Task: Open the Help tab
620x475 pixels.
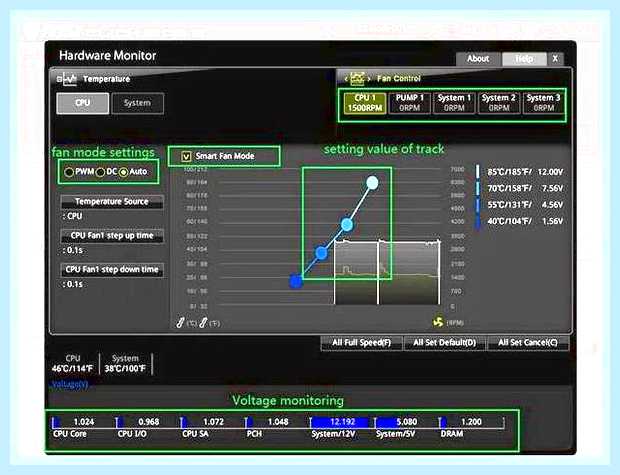Action: pyautogui.click(x=524, y=59)
